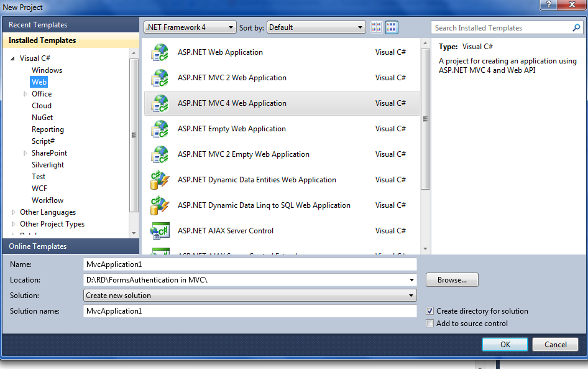Switch to medium icons view
The image size is (588, 369).
(x=392, y=27)
